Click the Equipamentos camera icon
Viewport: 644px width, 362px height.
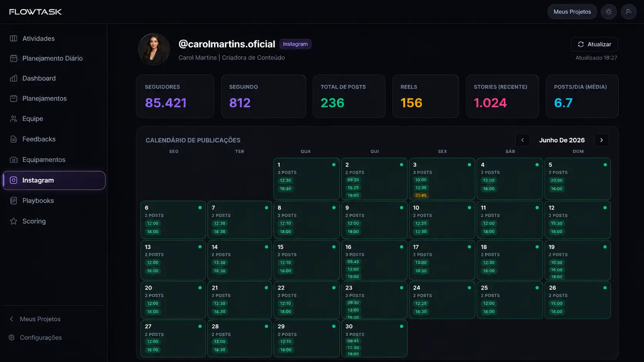click(x=13, y=160)
